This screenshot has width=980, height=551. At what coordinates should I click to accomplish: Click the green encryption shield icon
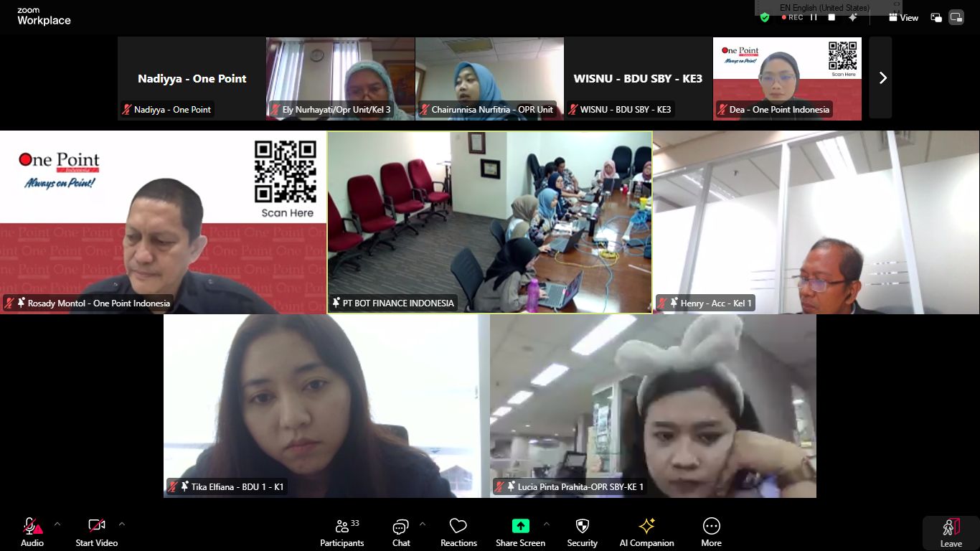tap(765, 17)
